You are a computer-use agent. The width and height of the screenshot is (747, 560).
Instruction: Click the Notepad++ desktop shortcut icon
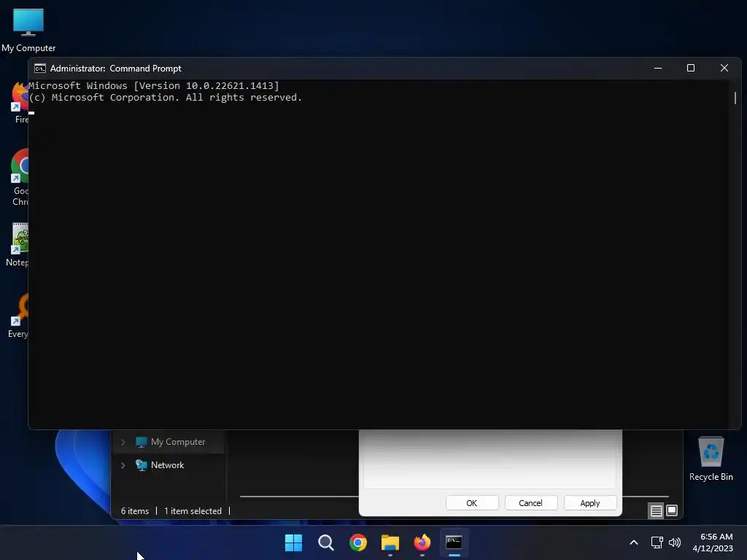coord(20,238)
